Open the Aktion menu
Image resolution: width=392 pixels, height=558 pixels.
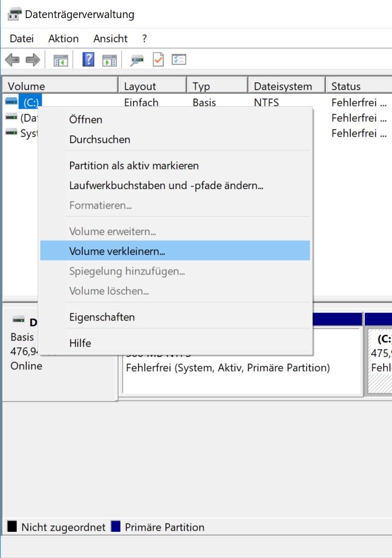pos(63,39)
